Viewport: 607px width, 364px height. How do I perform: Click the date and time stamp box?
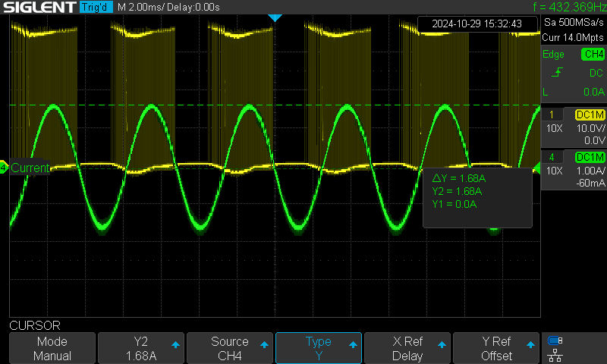(477, 24)
